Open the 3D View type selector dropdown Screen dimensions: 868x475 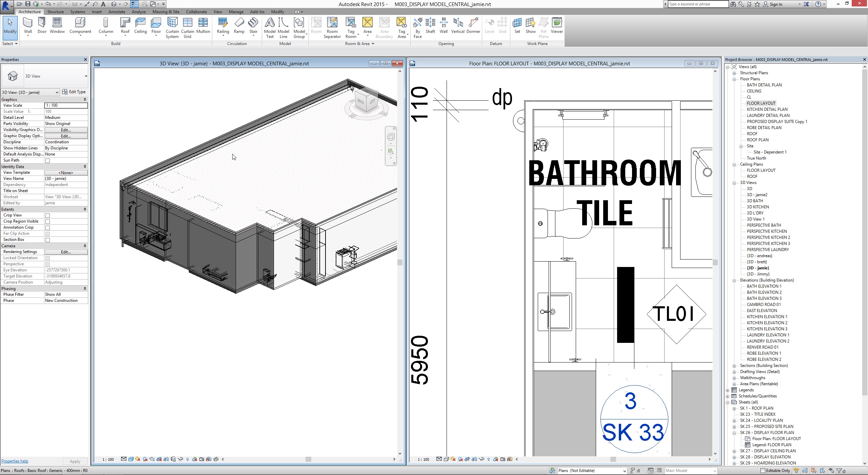click(x=86, y=76)
